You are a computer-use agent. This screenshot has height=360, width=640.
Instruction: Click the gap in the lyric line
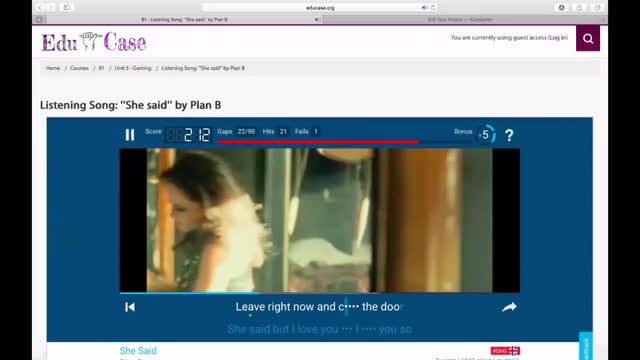click(x=349, y=307)
